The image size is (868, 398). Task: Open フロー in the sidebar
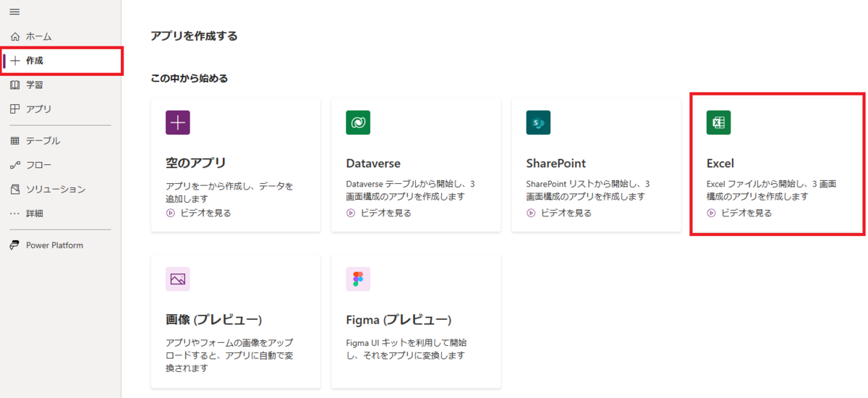click(x=61, y=165)
